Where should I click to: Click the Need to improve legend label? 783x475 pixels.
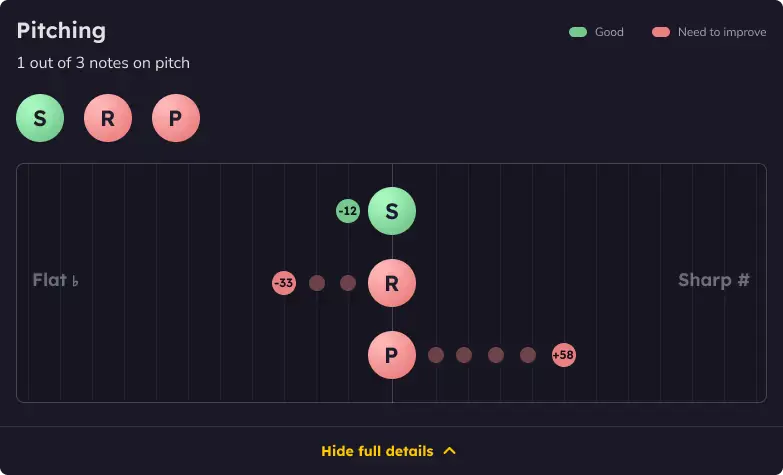[722, 32]
